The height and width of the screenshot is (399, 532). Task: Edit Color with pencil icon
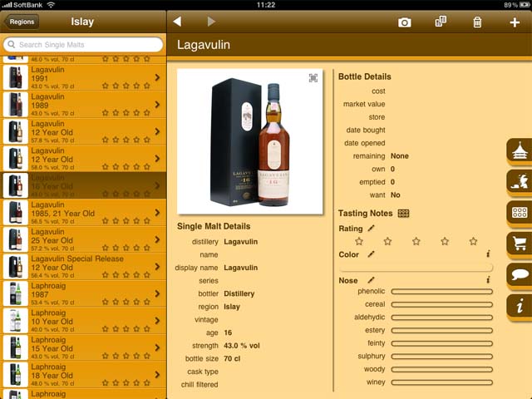372,254
